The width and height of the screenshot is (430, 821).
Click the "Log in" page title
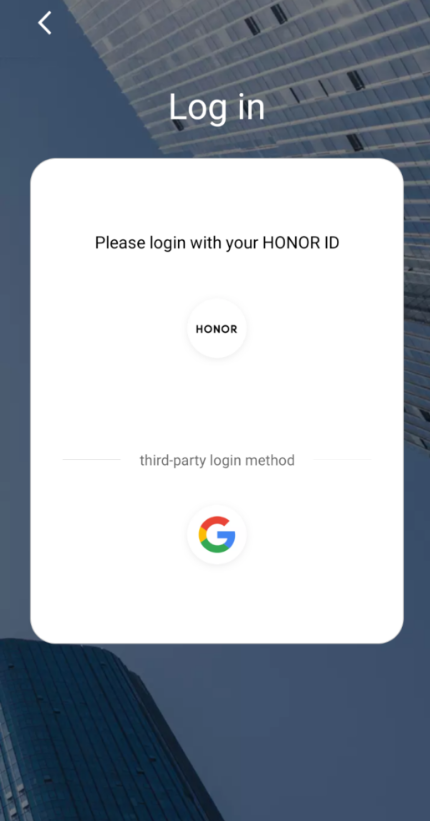pos(217,107)
